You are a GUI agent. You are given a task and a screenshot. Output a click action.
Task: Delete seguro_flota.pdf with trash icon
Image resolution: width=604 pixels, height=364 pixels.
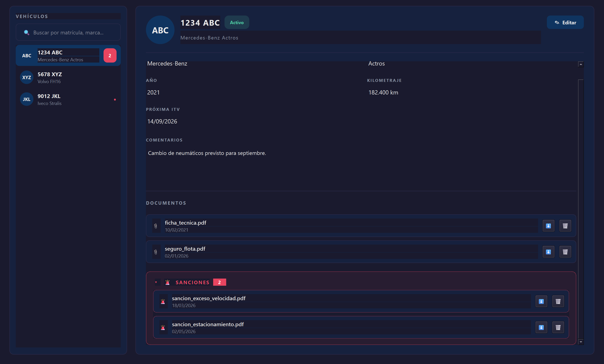tap(565, 251)
